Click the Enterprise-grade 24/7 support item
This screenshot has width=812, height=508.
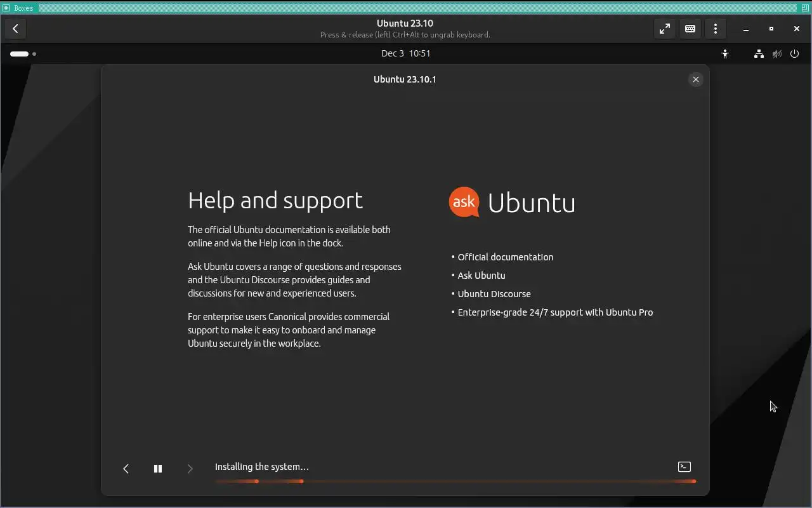[555, 312]
